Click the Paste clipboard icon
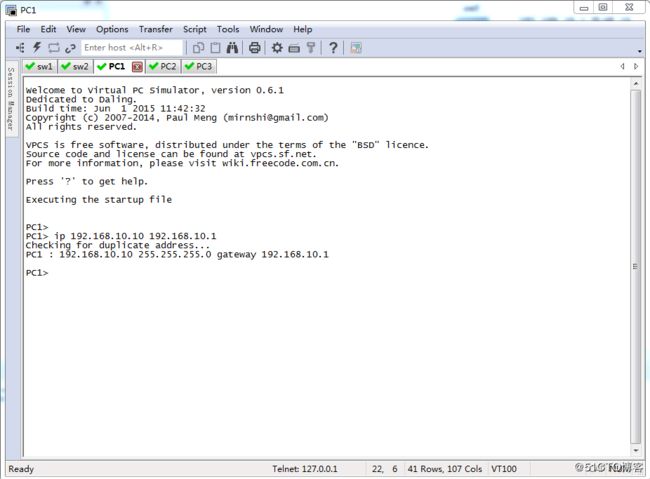This screenshot has width=650, height=479. pyautogui.click(x=216, y=48)
